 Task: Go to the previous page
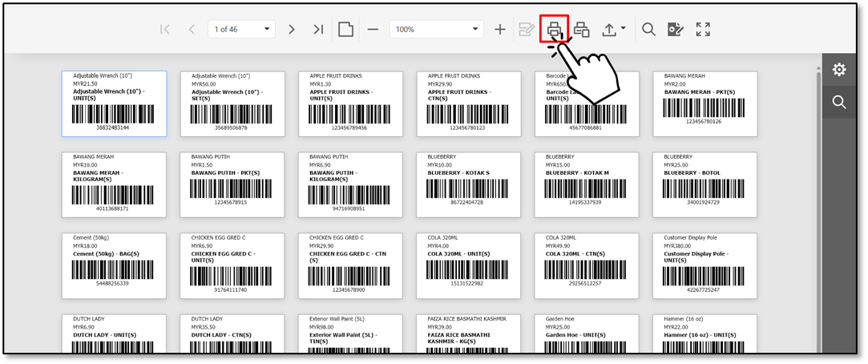[192, 30]
